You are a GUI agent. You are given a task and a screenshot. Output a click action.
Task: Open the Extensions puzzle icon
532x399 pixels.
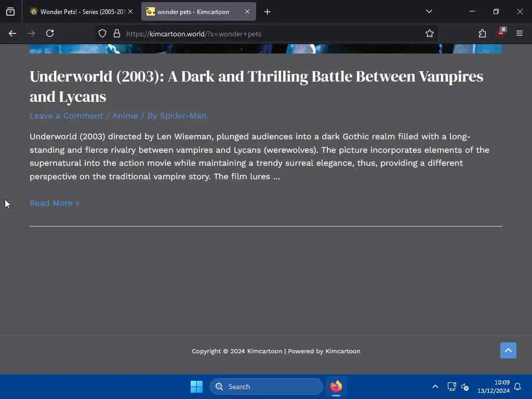482,33
